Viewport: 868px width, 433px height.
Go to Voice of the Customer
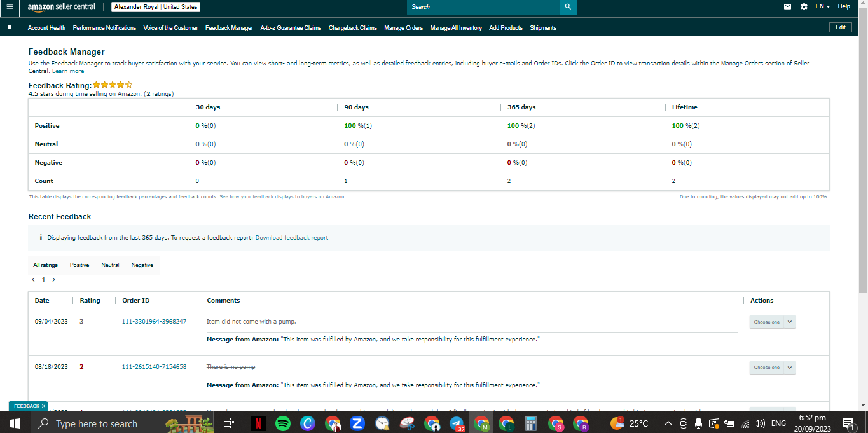click(x=170, y=28)
